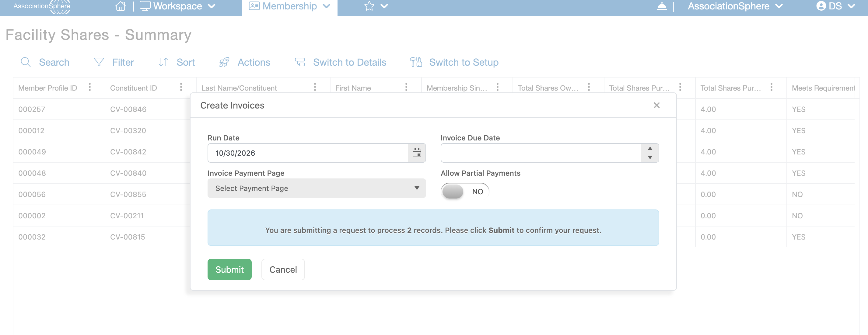Click the Invoice Due Date field
The image size is (868, 335).
pyautogui.click(x=541, y=153)
